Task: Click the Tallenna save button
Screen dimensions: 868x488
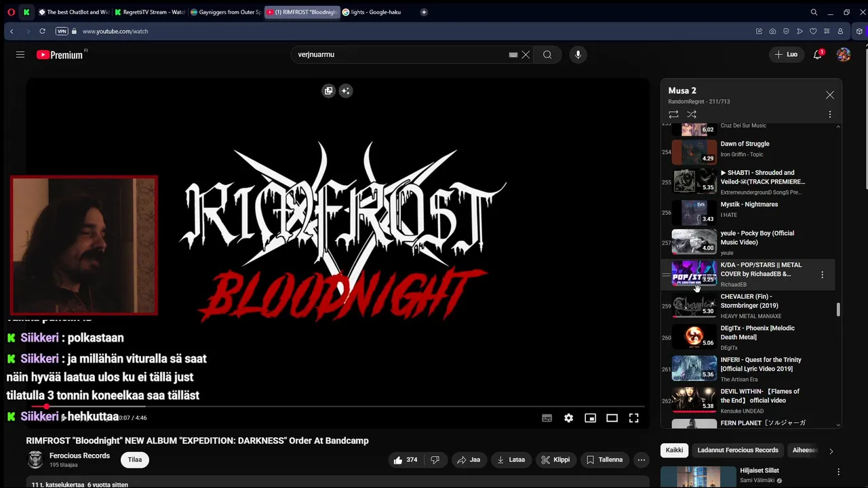Action: tap(604, 460)
